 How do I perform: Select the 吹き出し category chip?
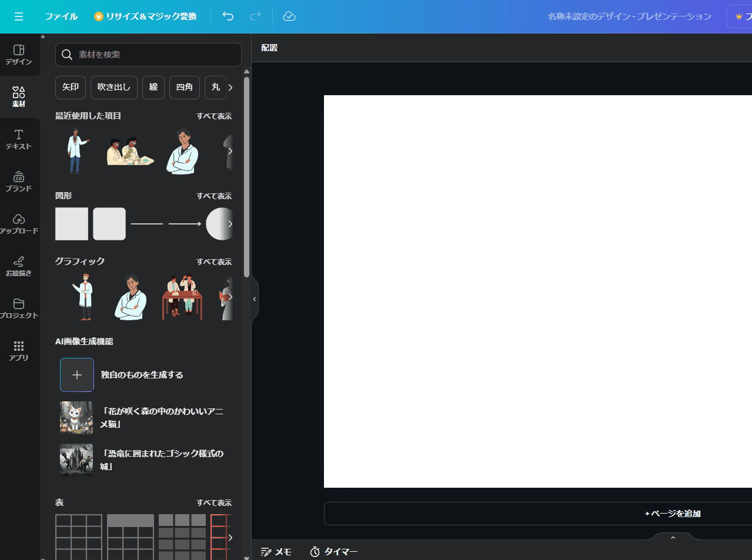[x=114, y=87]
